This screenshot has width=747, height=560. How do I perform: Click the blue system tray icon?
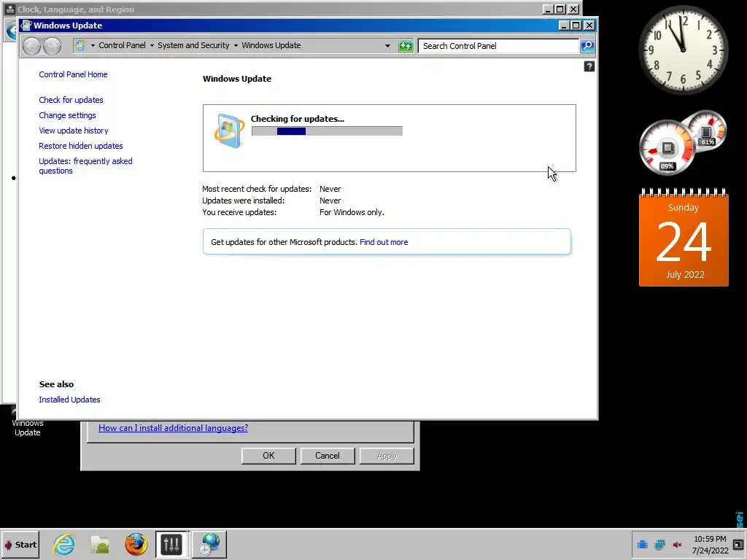click(642, 544)
